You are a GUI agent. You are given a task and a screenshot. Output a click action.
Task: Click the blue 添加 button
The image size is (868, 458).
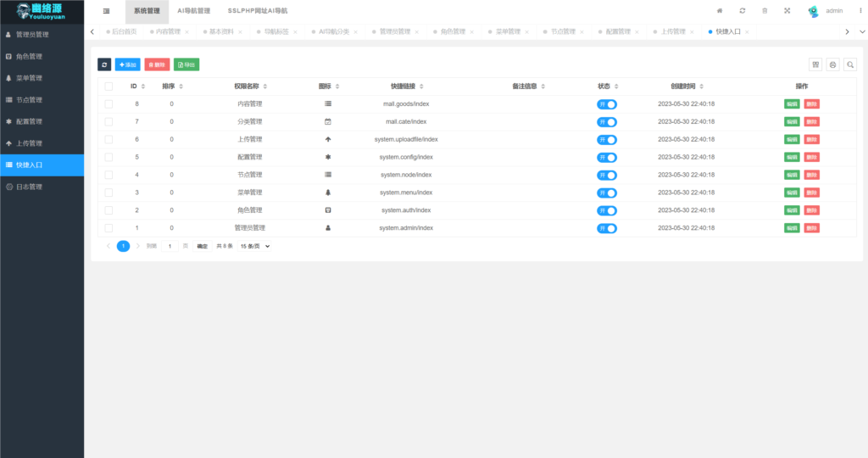[x=128, y=64]
